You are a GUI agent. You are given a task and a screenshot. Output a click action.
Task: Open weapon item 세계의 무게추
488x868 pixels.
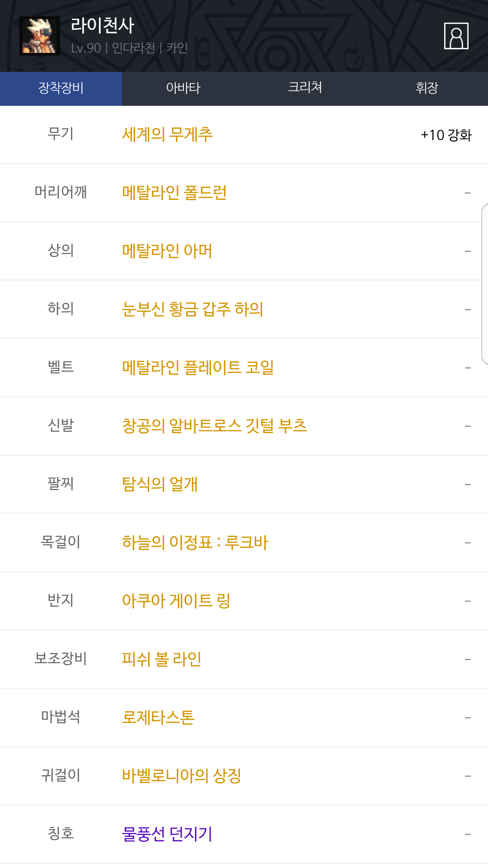pyautogui.click(x=167, y=135)
